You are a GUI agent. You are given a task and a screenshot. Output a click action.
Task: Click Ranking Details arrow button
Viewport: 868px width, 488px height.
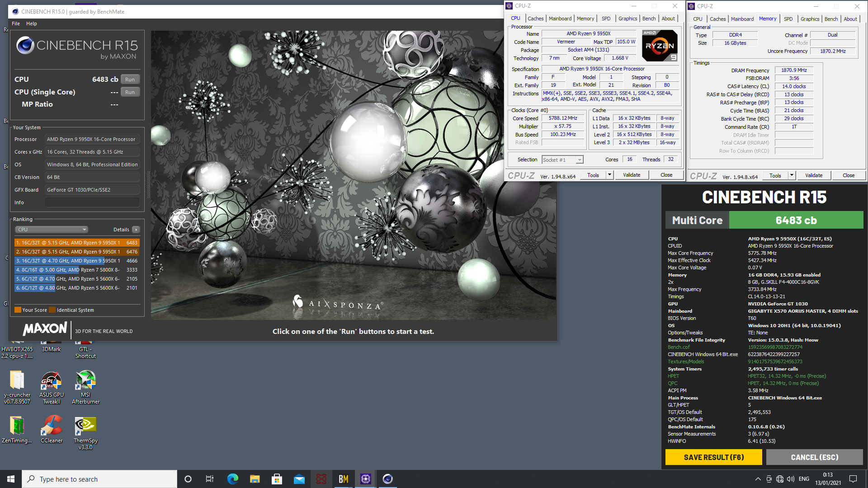pyautogui.click(x=136, y=230)
